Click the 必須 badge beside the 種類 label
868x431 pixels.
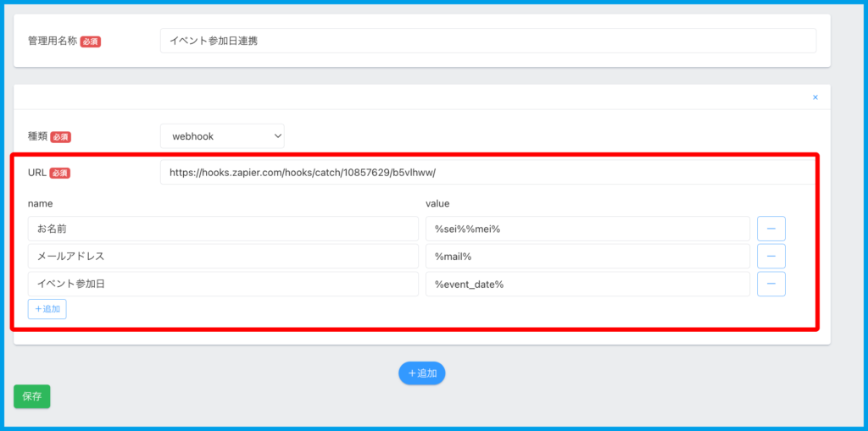pos(60,136)
